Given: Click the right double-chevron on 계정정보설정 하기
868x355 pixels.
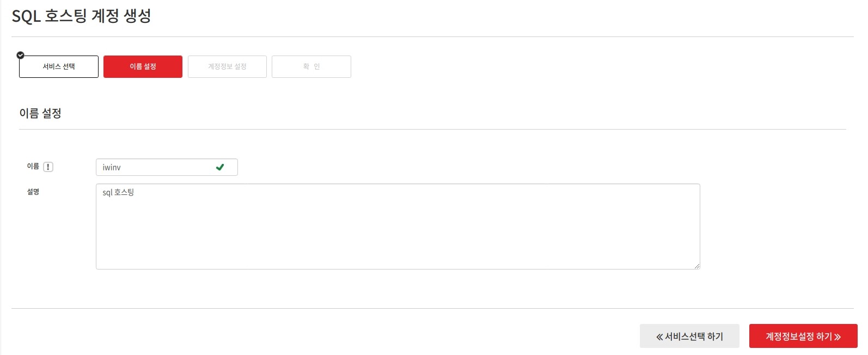Looking at the screenshot, I should 838,337.
